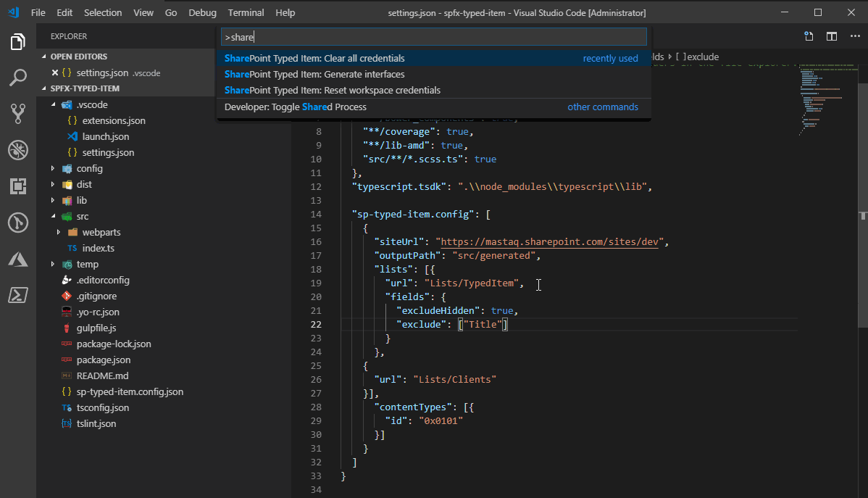Screen dimensions: 868x498
Task: Open the Extensions view
Action: point(18,186)
